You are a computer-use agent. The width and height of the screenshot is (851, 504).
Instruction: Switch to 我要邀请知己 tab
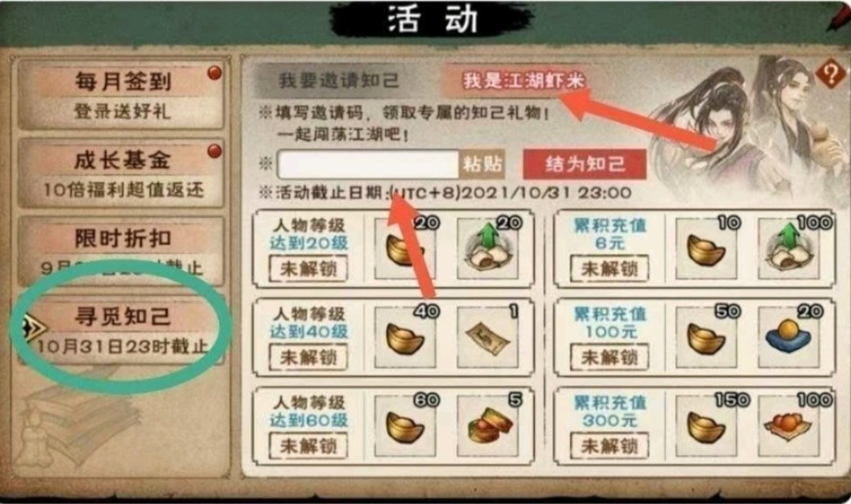(339, 80)
